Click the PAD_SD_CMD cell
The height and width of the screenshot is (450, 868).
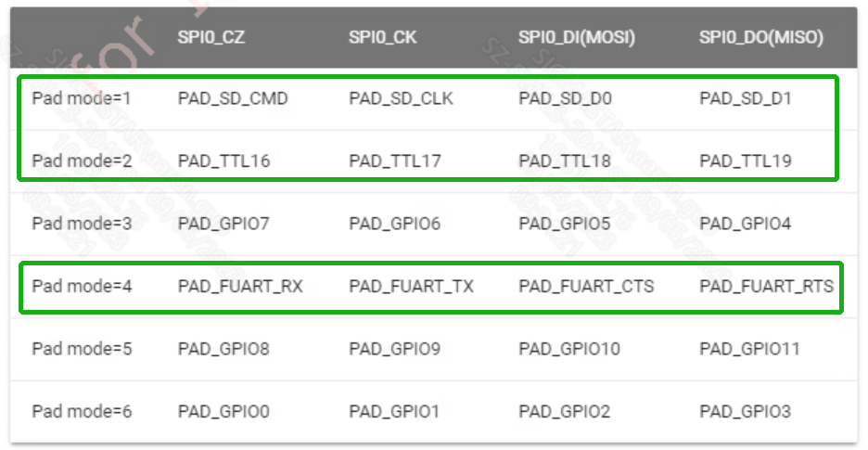pos(233,98)
